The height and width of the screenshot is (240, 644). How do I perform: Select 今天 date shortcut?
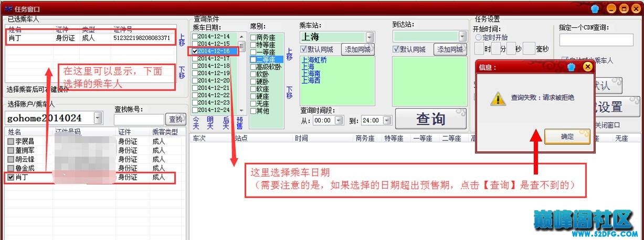coord(196,123)
